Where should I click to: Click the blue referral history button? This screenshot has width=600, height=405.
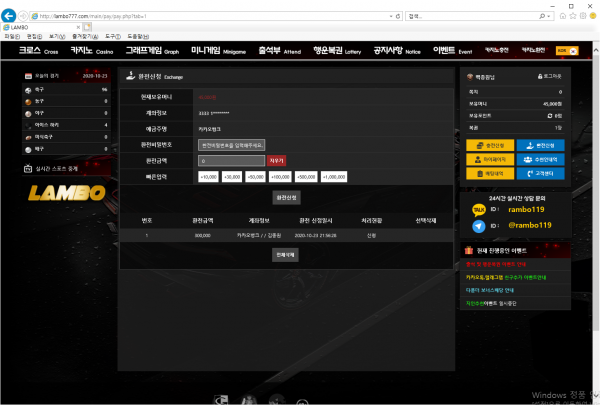[x=540, y=160]
